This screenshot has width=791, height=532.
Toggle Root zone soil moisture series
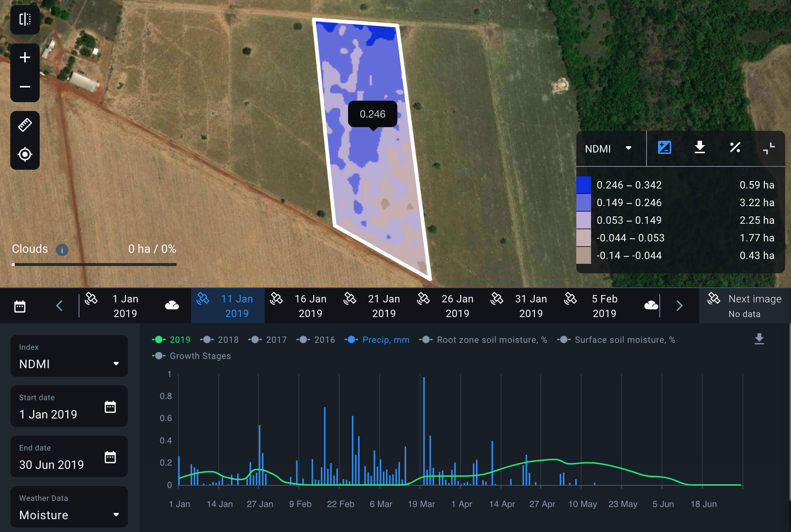point(483,339)
